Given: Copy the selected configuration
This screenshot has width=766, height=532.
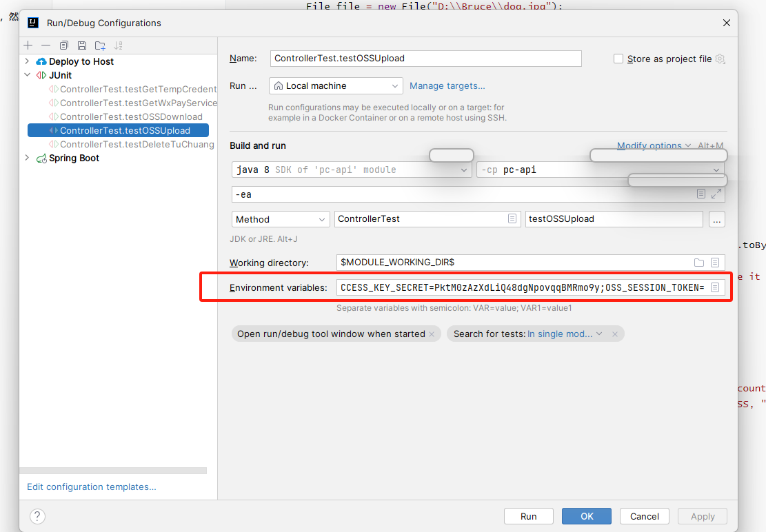Looking at the screenshot, I should (64, 45).
